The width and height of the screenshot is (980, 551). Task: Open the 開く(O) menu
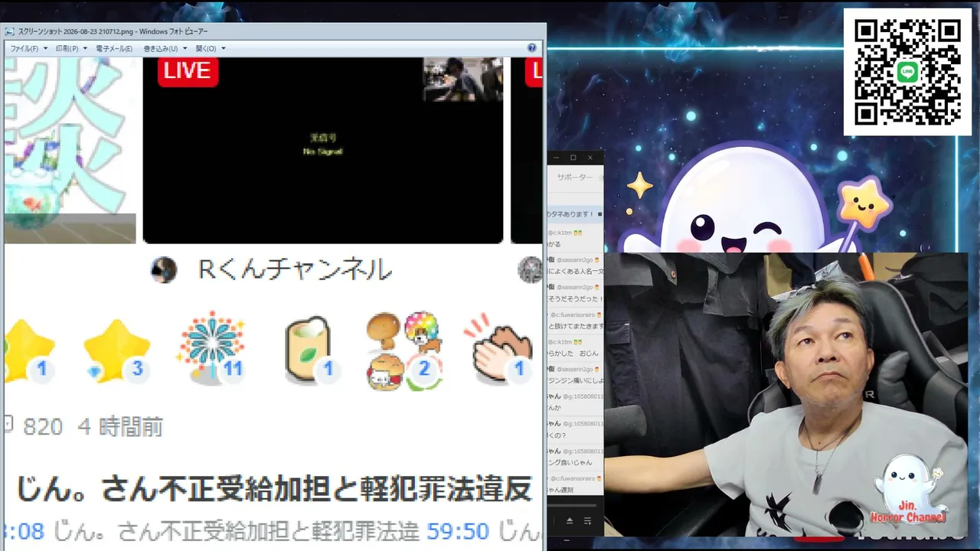(206, 48)
